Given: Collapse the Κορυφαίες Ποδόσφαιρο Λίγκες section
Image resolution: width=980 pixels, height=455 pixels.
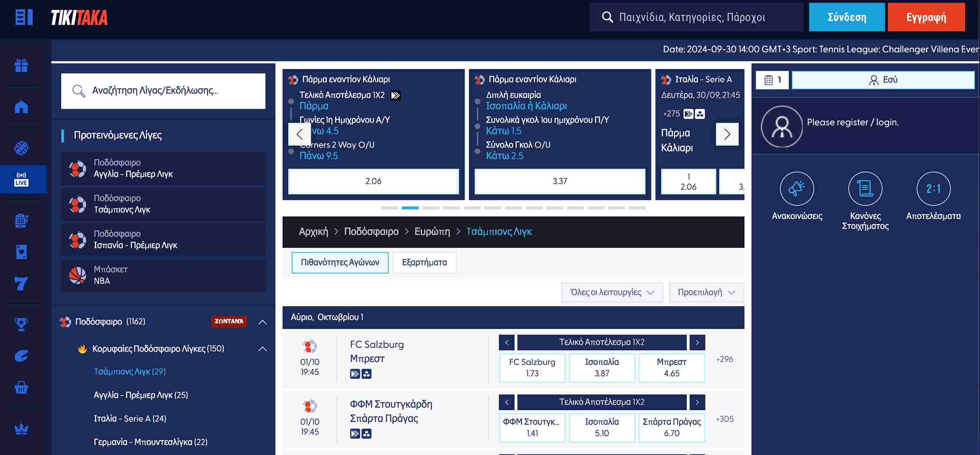Looking at the screenshot, I should (262, 349).
